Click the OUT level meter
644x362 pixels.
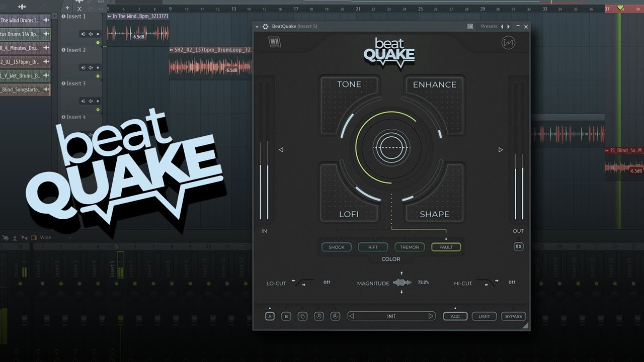coord(519,150)
